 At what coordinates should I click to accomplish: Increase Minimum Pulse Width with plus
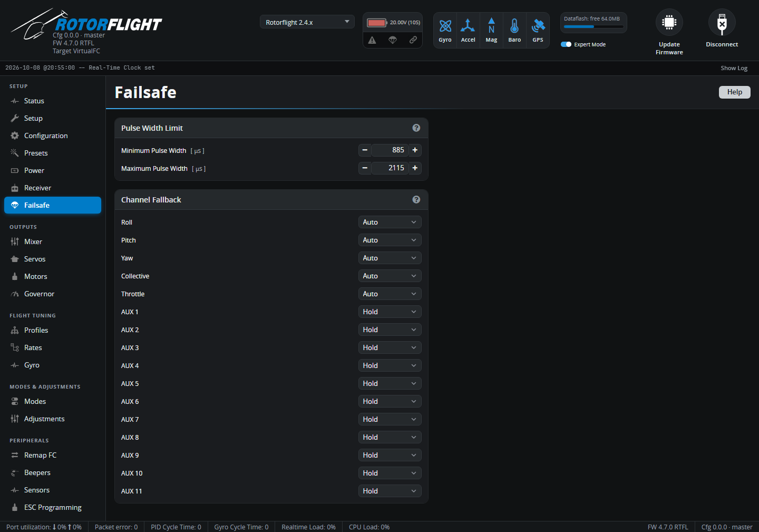[415, 150]
